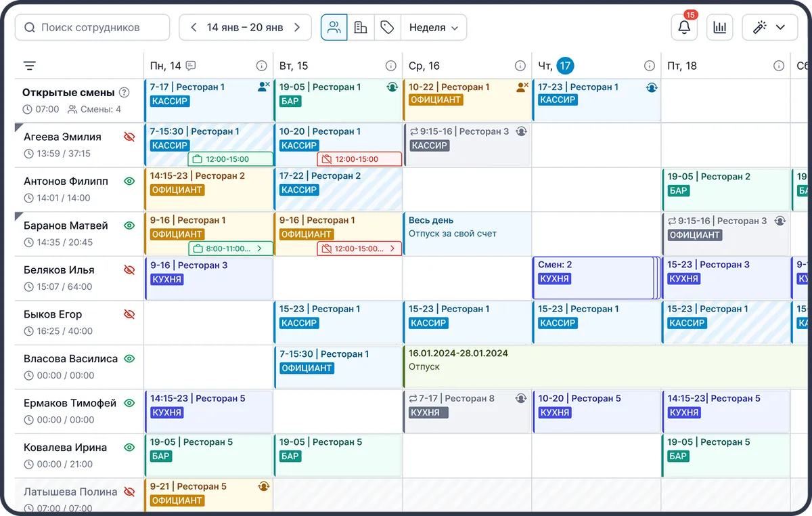Click the info icon for Вт, 15
This screenshot has height=516, width=812.
tap(390, 66)
